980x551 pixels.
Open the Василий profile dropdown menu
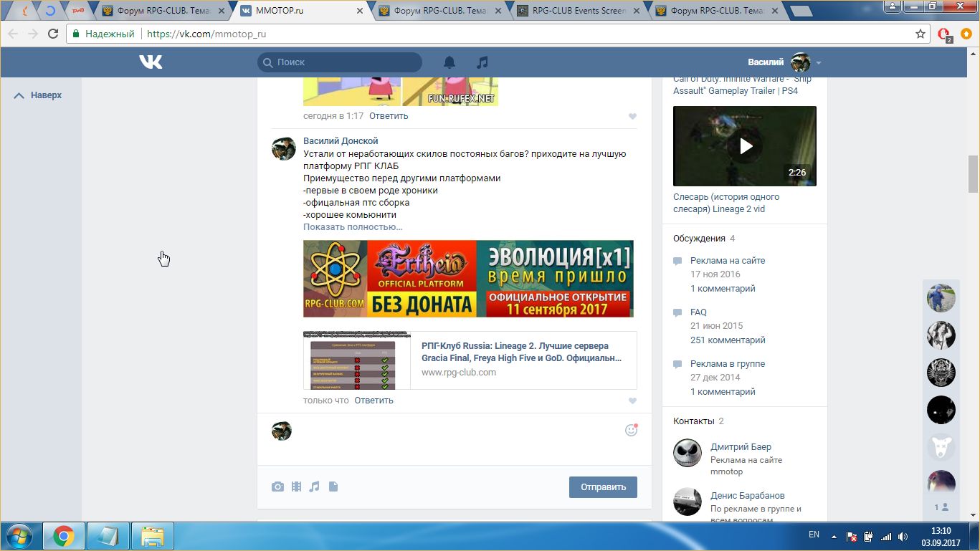[x=784, y=62]
